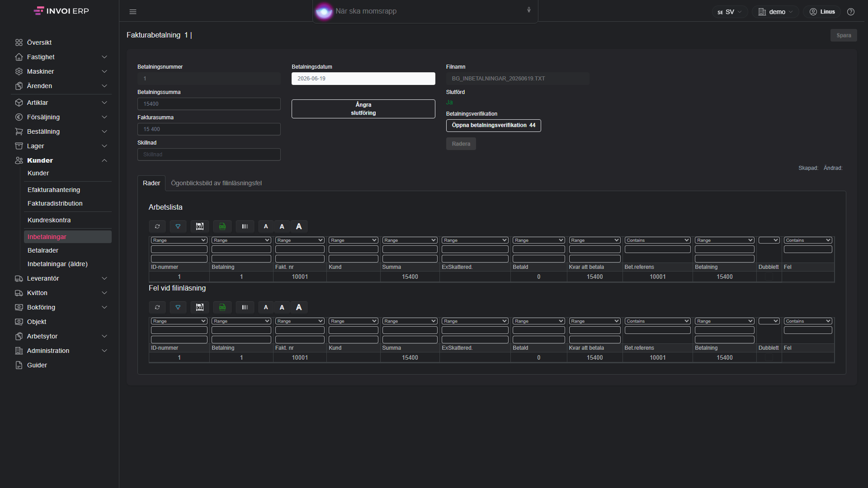868x488 pixels.
Task: Set largest font size in Arbetslista
Action: [x=299, y=226]
